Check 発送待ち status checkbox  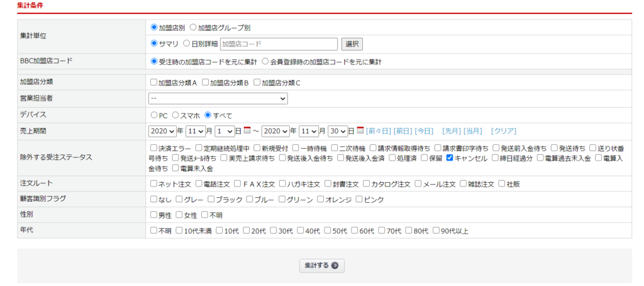coord(555,147)
